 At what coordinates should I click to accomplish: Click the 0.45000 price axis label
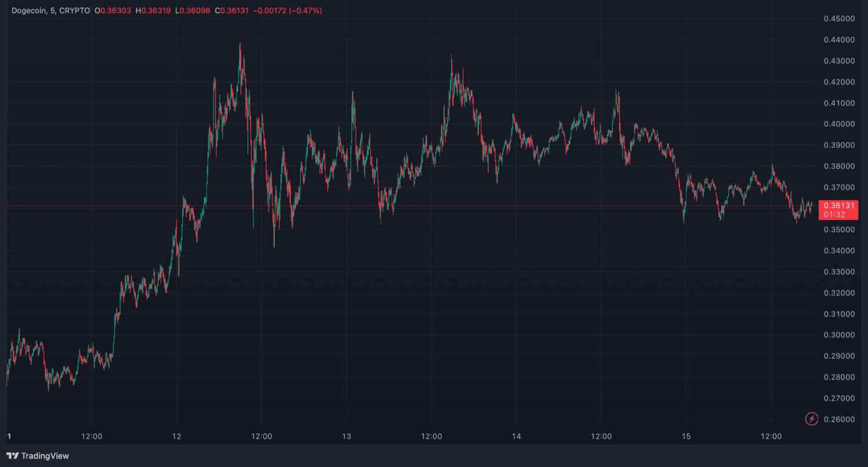pos(839,19)
